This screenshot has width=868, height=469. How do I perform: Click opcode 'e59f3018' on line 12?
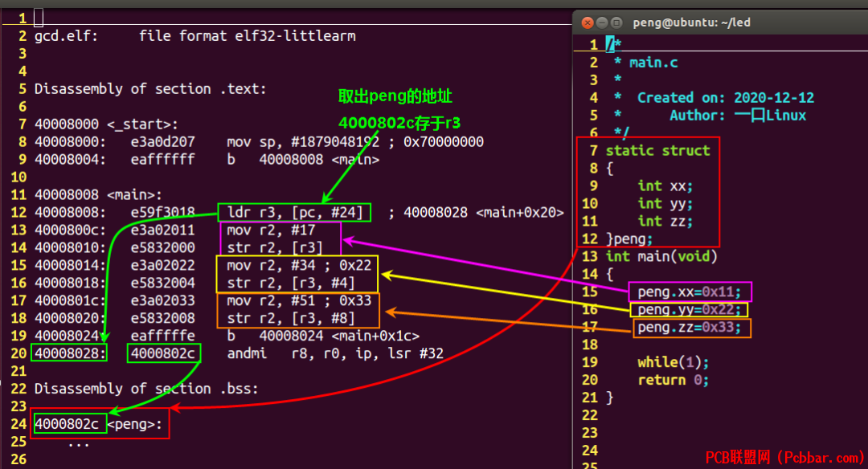(x=162, y=212)
